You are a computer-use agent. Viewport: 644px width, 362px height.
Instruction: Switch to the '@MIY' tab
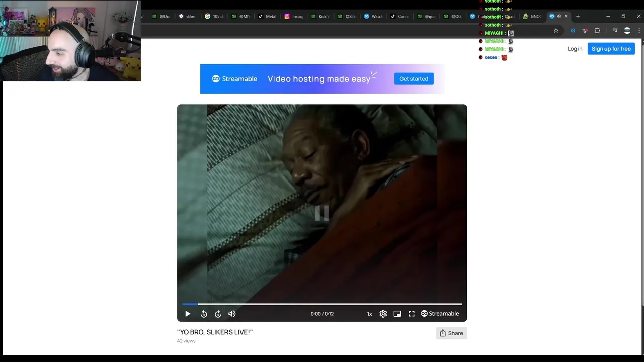point(240,16)
